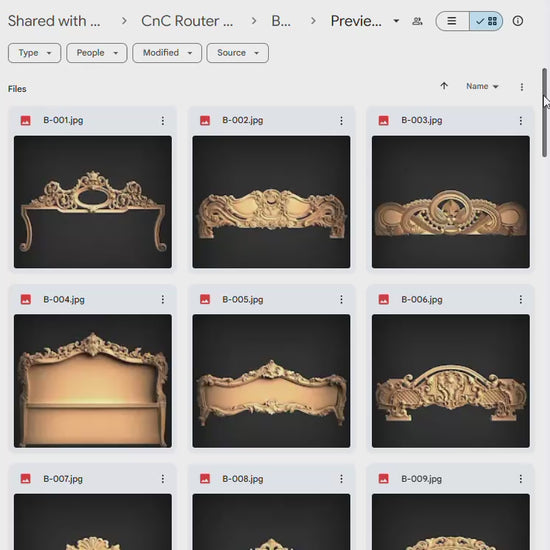550x550 pixels.
Task: Switch to list layout view
Action: (x=452, y=21)
